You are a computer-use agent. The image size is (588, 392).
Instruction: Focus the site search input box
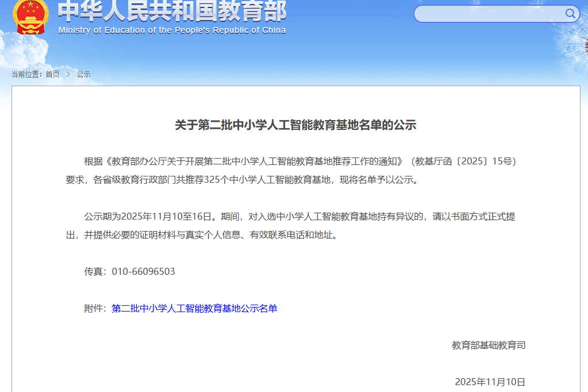[489, 14]
